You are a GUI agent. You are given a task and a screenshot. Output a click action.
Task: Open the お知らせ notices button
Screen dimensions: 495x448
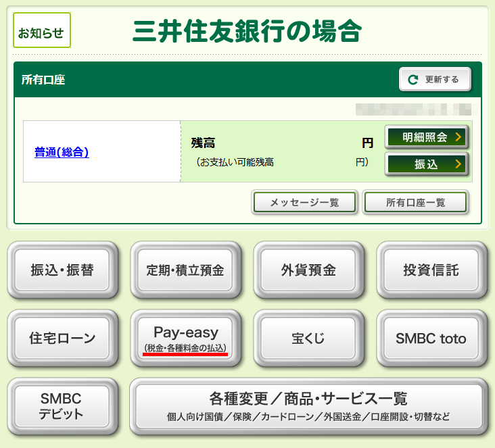pos(42,33)
